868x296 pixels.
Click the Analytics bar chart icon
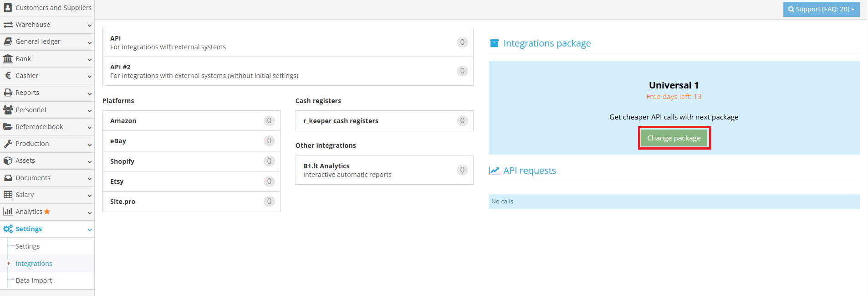8,212
